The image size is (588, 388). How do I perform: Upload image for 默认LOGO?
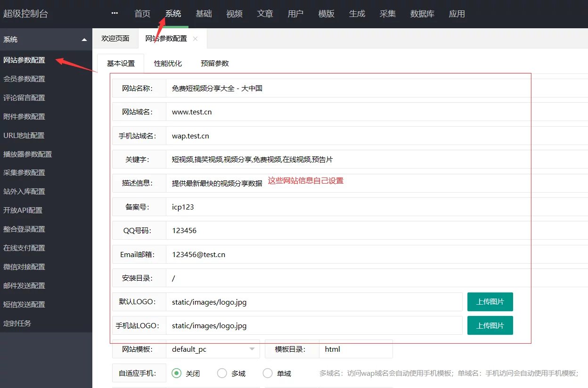pos(490,302)
